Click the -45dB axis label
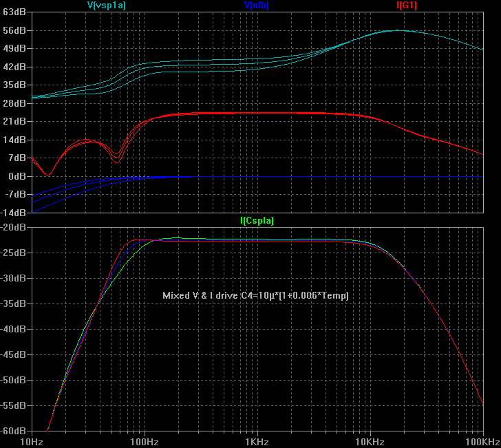 tap(13, 354)
